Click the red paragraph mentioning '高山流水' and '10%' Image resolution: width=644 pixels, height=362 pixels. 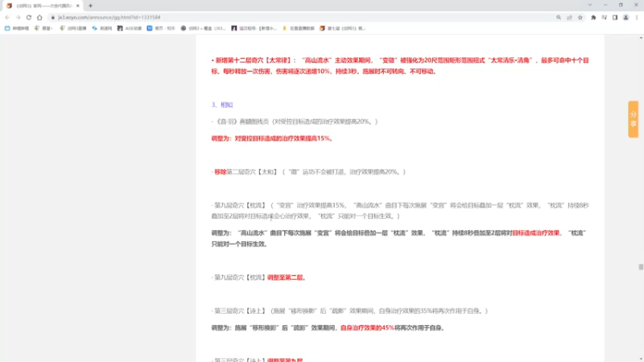pyautogui.click(x=400, y=66)
